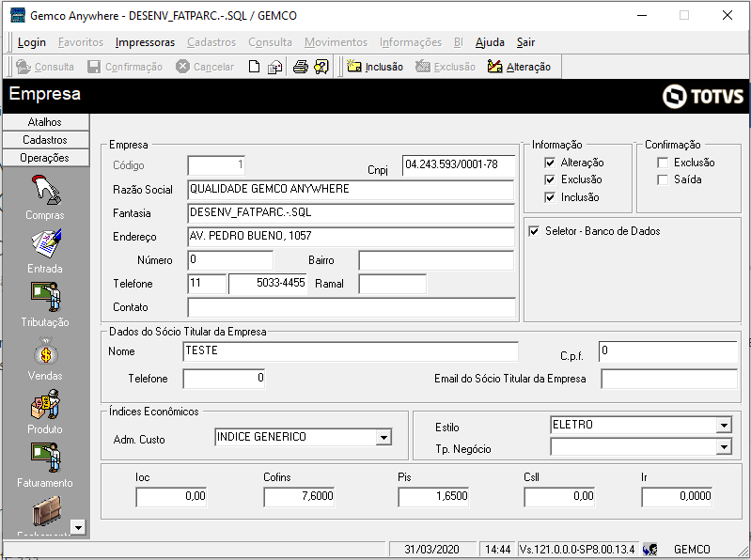Click the help question mark toolbar icon
This screenshot has width=751, height=560.
pos(321,67)
